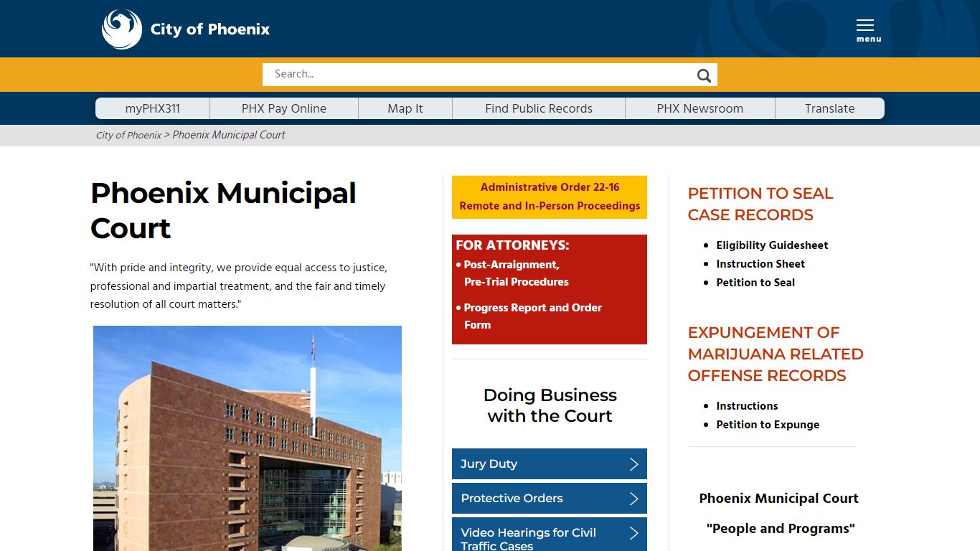Click the Jury Duty chevron arrow
The width and height of the screenshot is (980, 551).
(x=633, y=464)
